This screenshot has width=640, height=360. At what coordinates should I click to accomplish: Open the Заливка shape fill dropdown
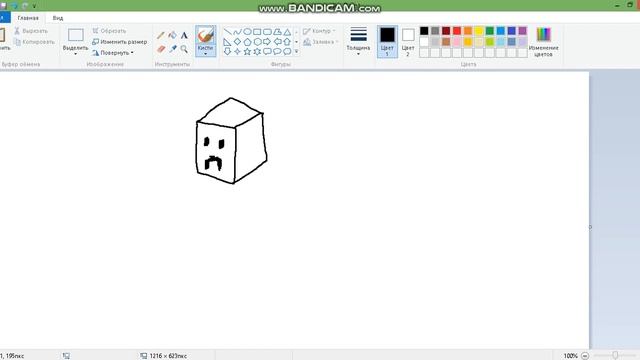click(x=321, y=42)
